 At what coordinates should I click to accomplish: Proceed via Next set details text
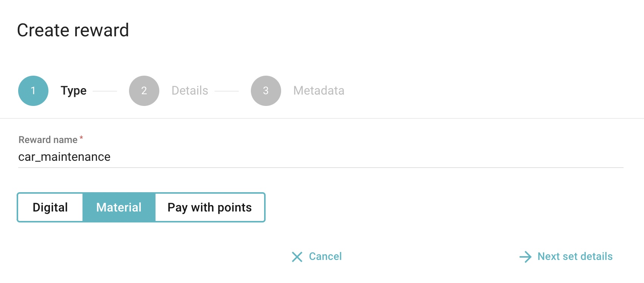pyautogui.click(x=575, y=257)
